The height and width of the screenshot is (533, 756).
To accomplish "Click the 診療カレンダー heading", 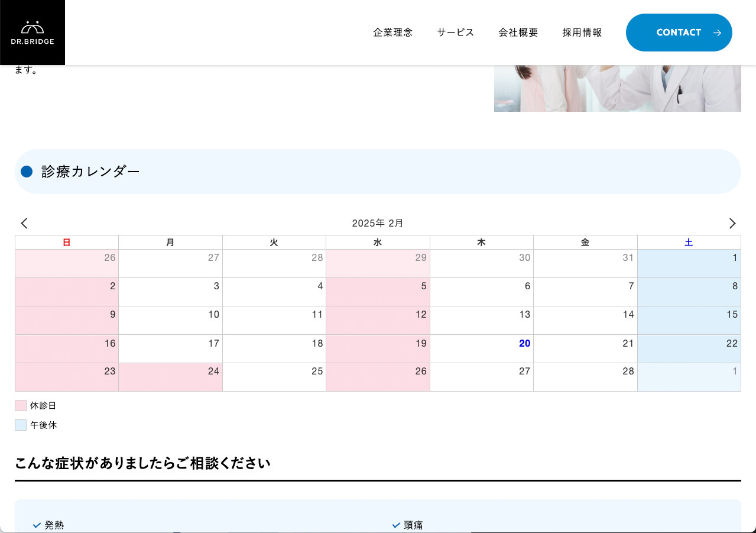I will 90,172.
